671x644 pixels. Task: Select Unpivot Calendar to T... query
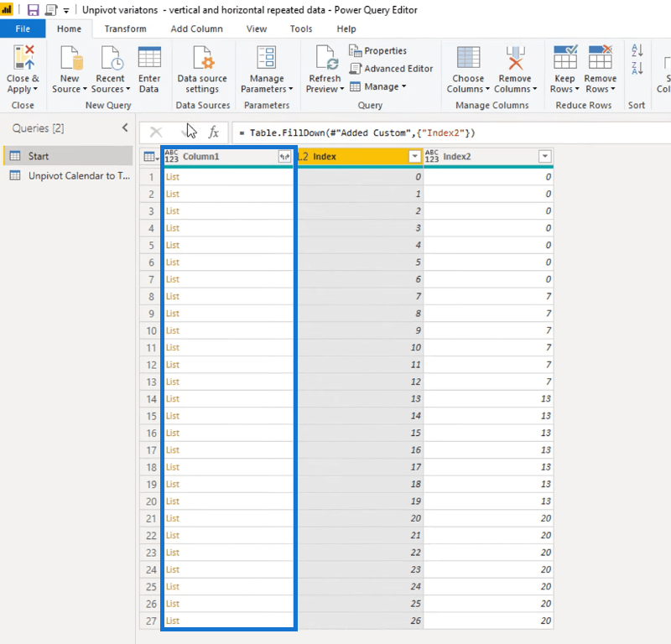tap(69, 175)
